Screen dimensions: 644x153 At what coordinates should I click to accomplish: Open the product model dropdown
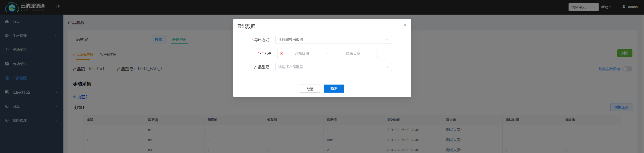pyautogui.click(x=333, y=67)
